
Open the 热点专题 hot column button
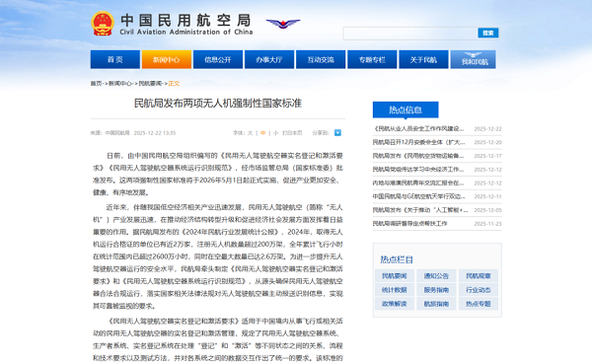(479, 304)
